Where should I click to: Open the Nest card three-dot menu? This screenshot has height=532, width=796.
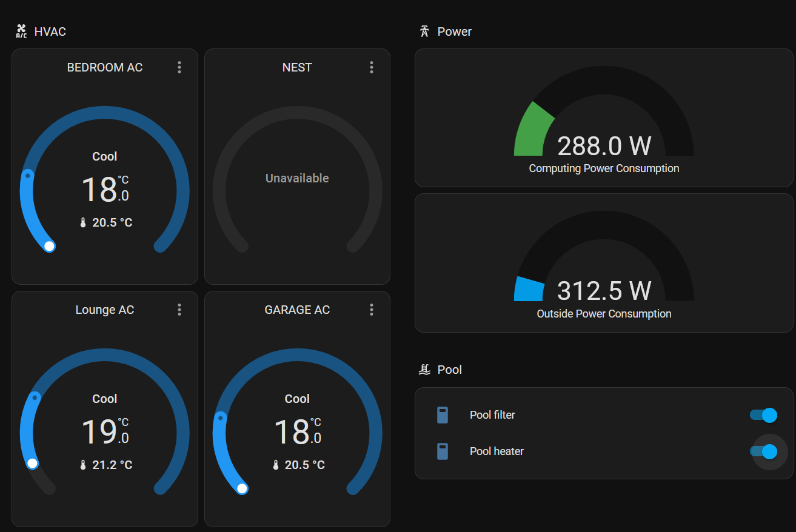point(372,67)
